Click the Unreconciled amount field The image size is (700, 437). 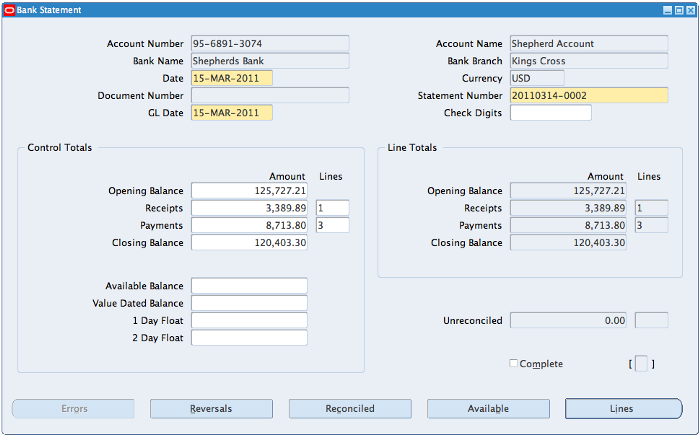[x=568, y=320]
